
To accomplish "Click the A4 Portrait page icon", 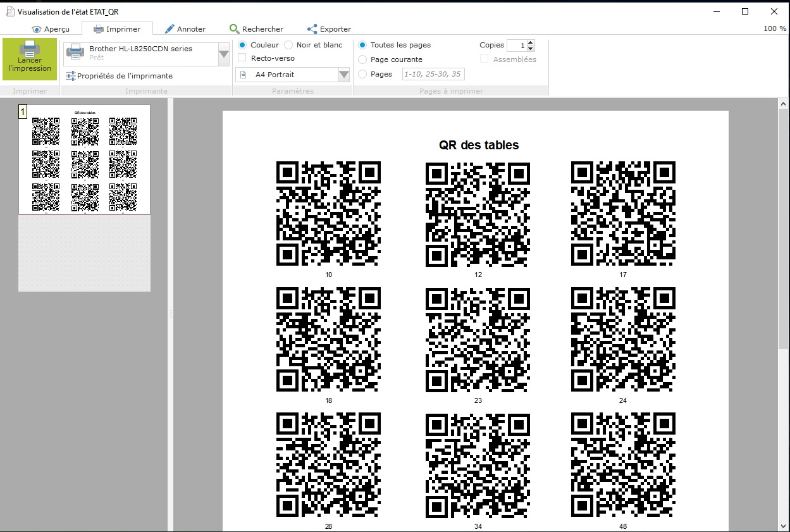I will pyautogui.click(x=244, y=75).
